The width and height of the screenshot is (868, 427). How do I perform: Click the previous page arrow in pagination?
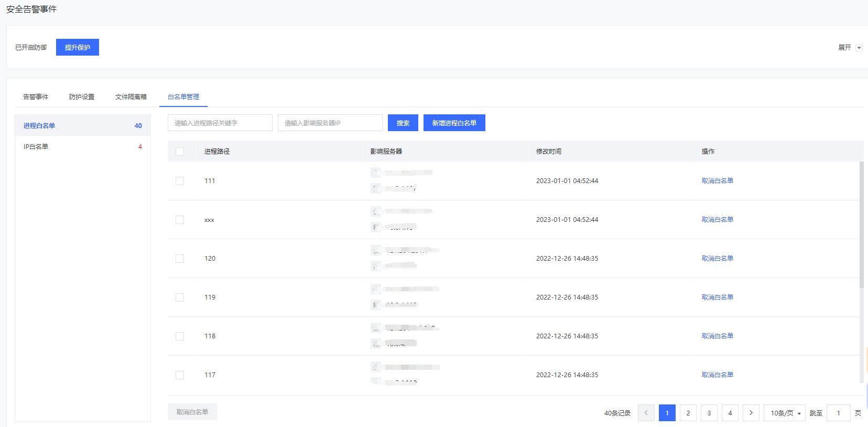coord(646,413)
